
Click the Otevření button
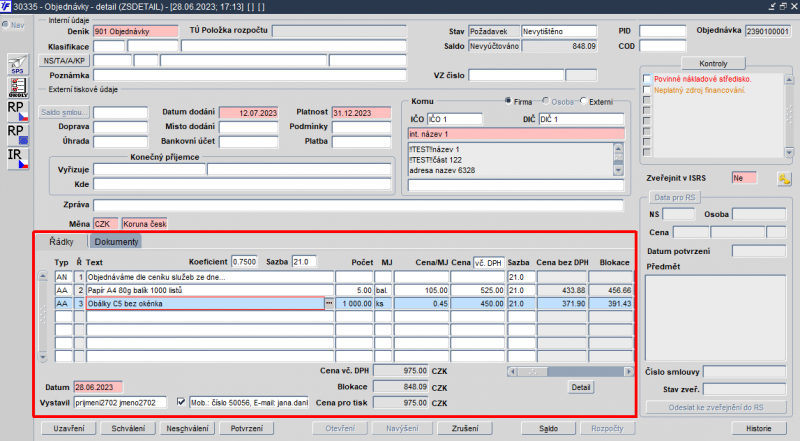pos(340,428)
